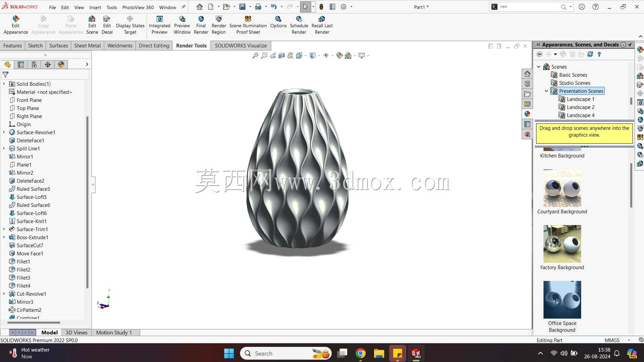The width and height of the screenshot is (644, 362).
Task: Switch to Surfaces tab
Action: [58, 45]
